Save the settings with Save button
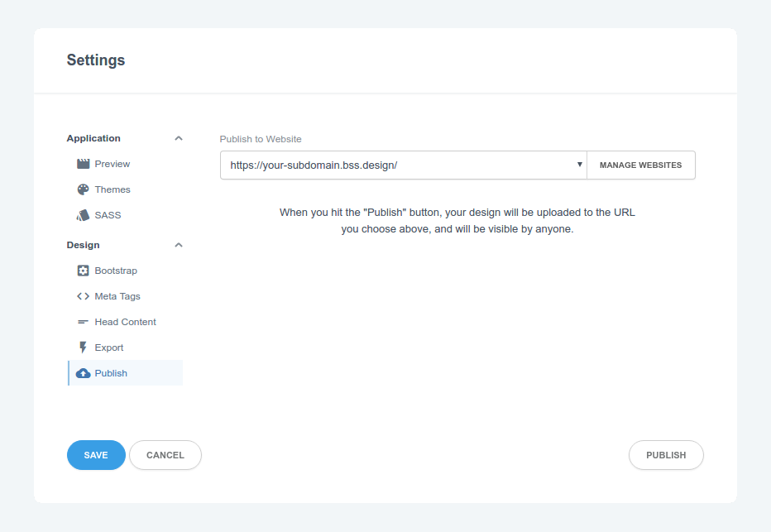771x532 pixels. pos(96,455)
